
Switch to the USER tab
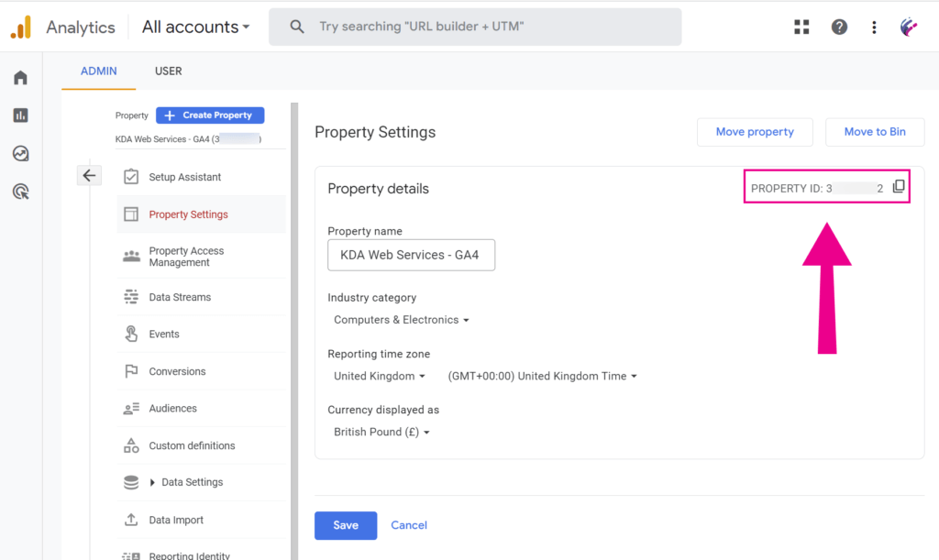[x=169, y=71]
